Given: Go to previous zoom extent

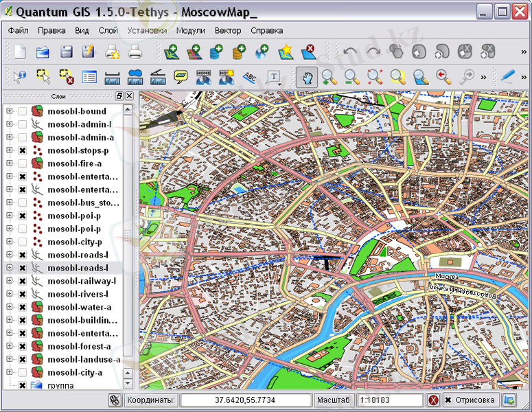Looking at the screenshot, I should click(x=443, y=78).
